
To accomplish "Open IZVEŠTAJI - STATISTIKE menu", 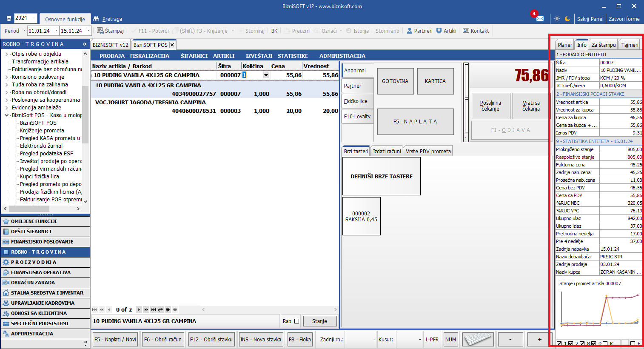I will tap(276, 56).
